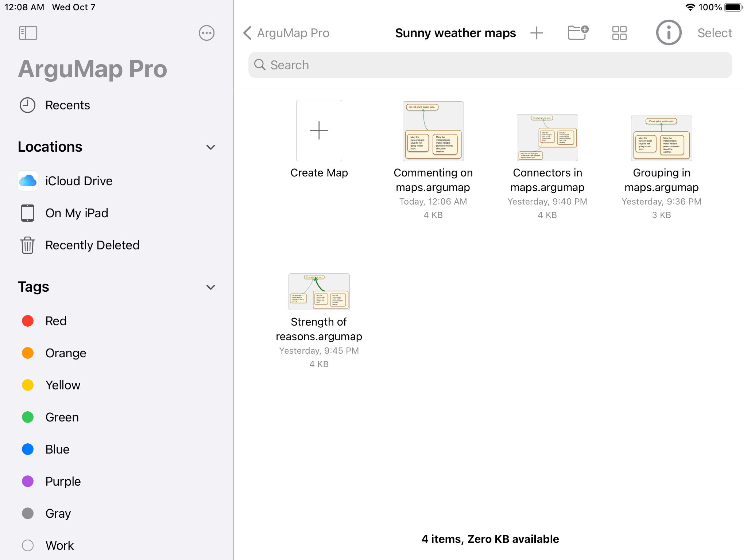This screenshot has height=560, width=747.
Task: Create a new folder with folder-plus icon
Action: [x=578, y=33]
